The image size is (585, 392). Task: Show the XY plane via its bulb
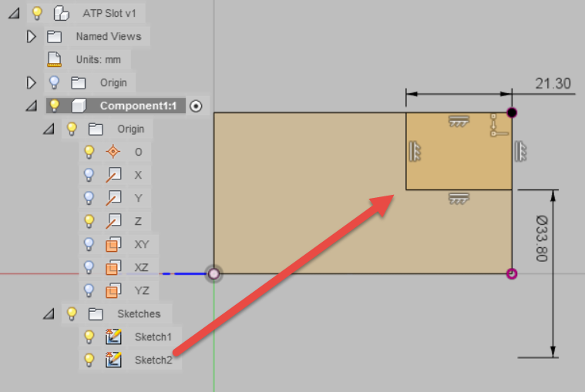89,244
